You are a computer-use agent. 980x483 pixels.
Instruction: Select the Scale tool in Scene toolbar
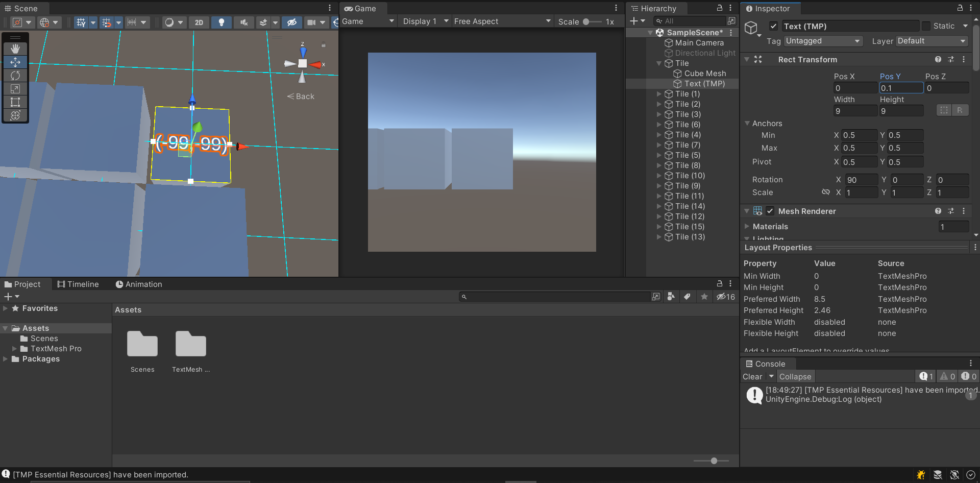pyautogui.click(x=15, y=88)
